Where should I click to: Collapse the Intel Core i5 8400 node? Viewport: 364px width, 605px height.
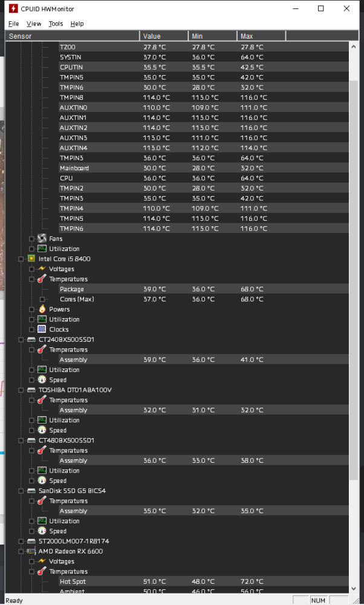point(22,259)
